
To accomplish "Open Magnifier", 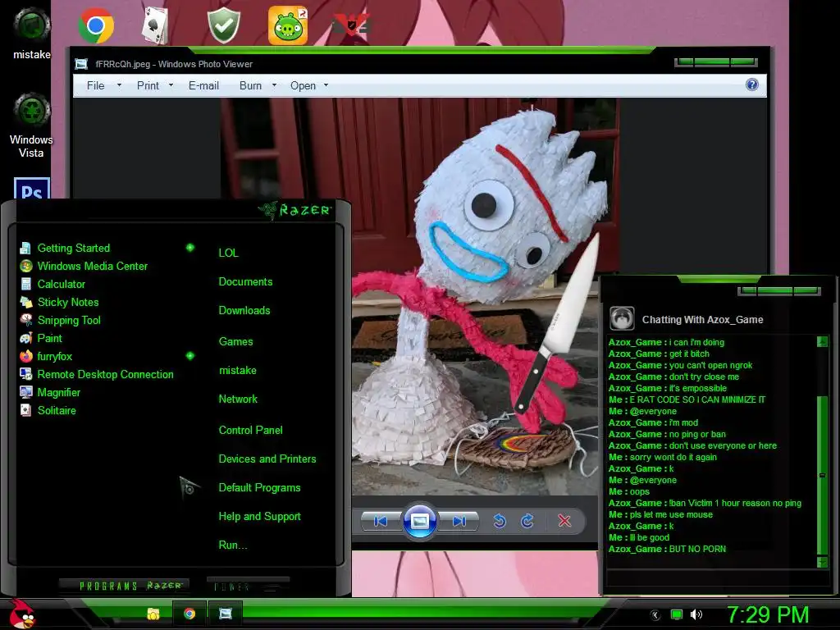I will tap(58, 393).
